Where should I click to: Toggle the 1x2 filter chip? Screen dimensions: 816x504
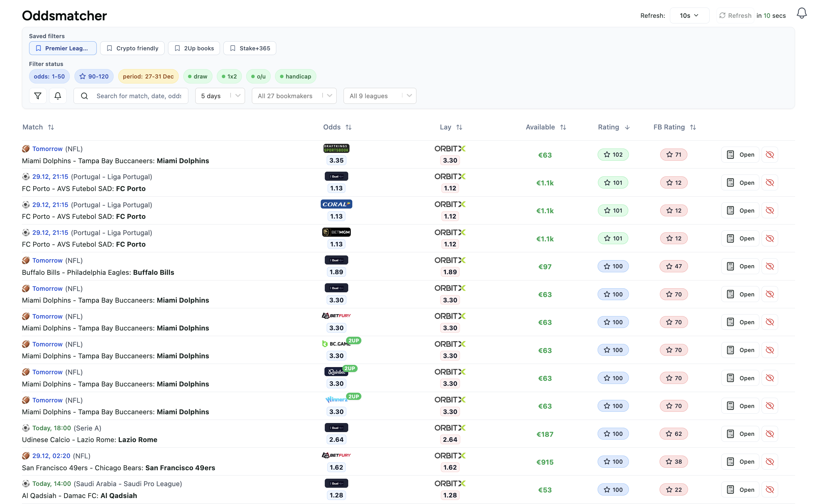[x=229, y=76]
